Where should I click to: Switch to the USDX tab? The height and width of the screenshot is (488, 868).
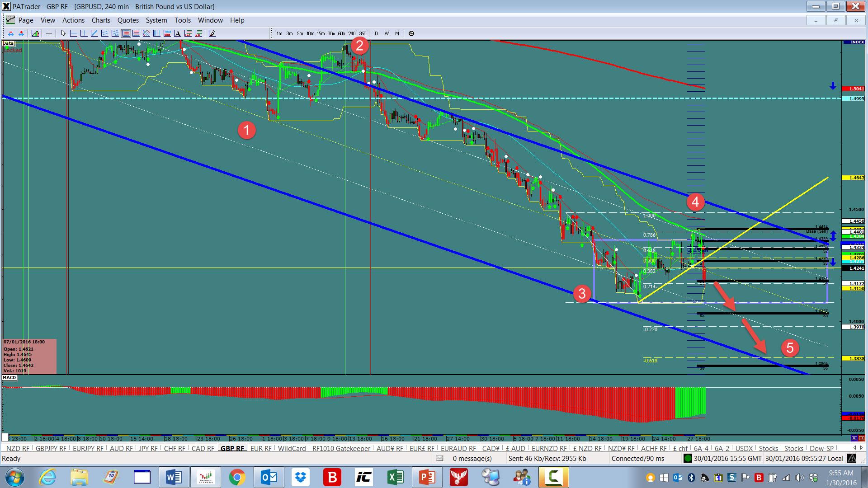point(744,449)
